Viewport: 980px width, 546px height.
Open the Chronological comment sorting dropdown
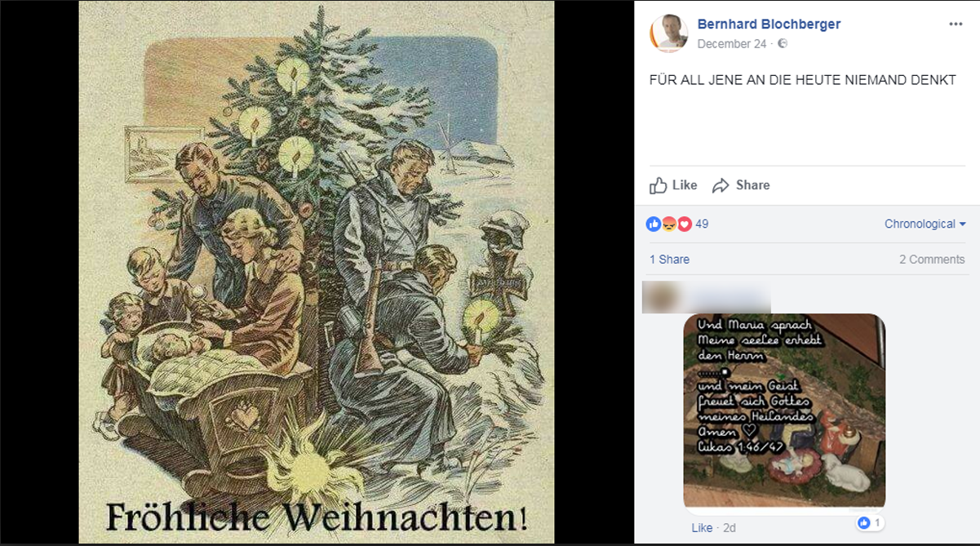[x=925, y=224]
